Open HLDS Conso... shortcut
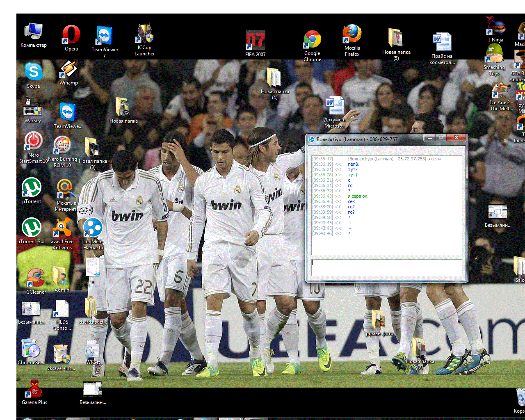 [62, 315]
